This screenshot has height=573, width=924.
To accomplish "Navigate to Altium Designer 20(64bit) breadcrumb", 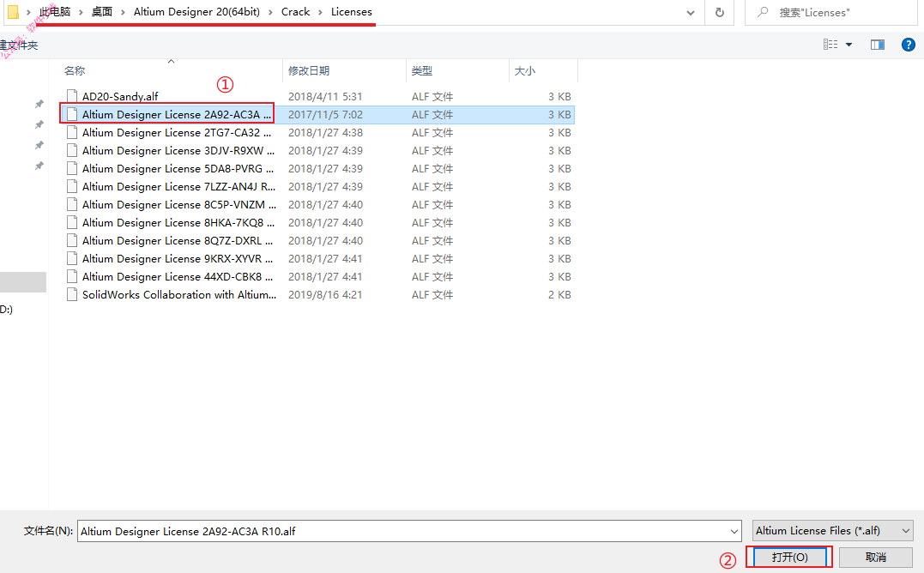I will pyautogui.click(x=196, y=12).
